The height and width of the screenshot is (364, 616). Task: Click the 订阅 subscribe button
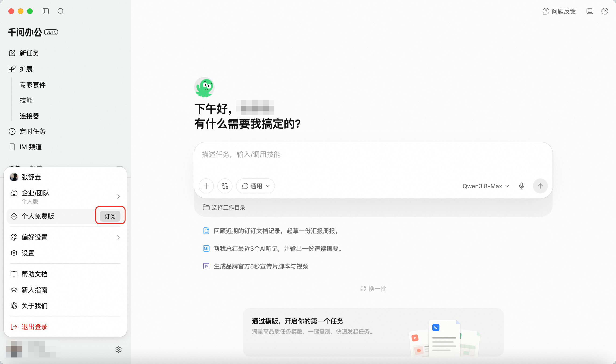tap(110, 216)
